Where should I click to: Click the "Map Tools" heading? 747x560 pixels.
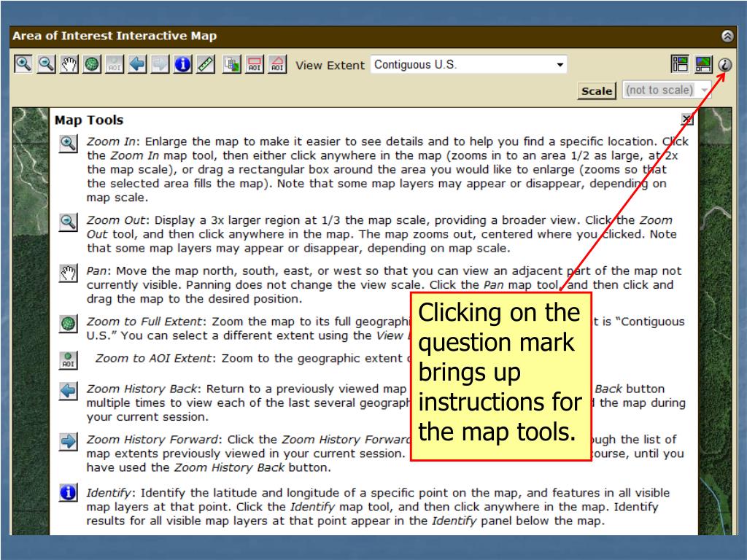tap(88, 120)
